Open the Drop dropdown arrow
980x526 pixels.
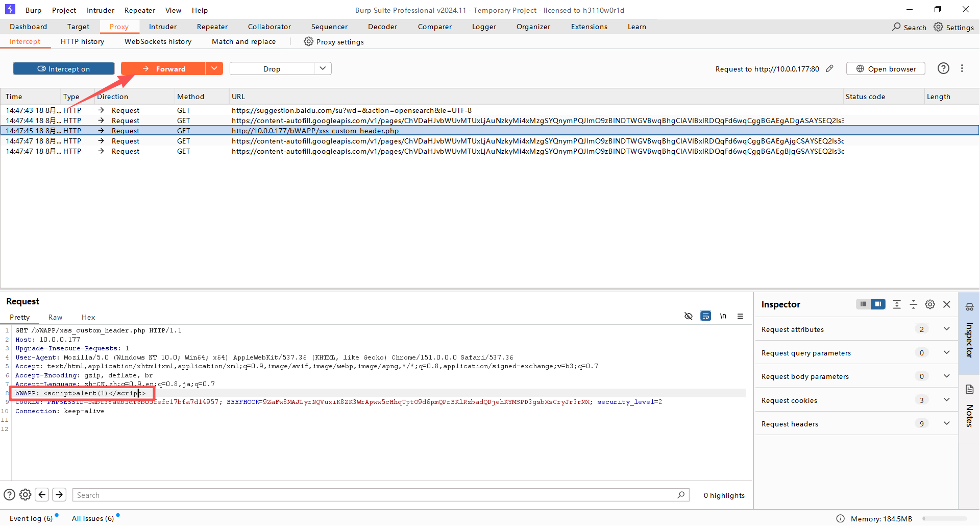323,68
